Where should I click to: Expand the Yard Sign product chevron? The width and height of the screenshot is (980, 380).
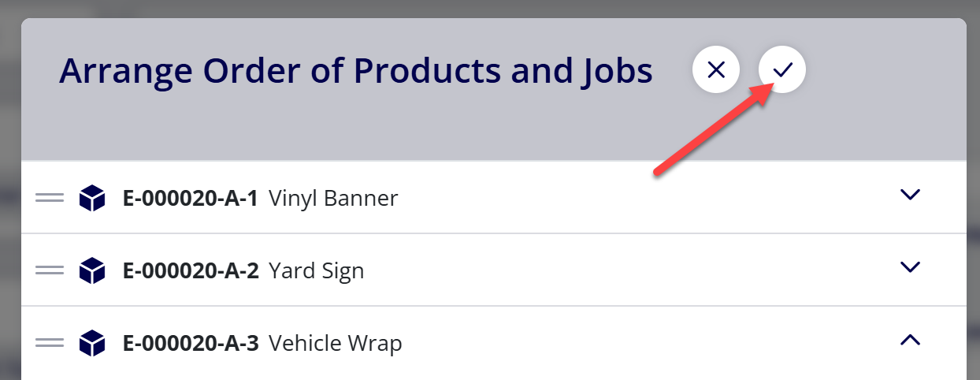910,267
